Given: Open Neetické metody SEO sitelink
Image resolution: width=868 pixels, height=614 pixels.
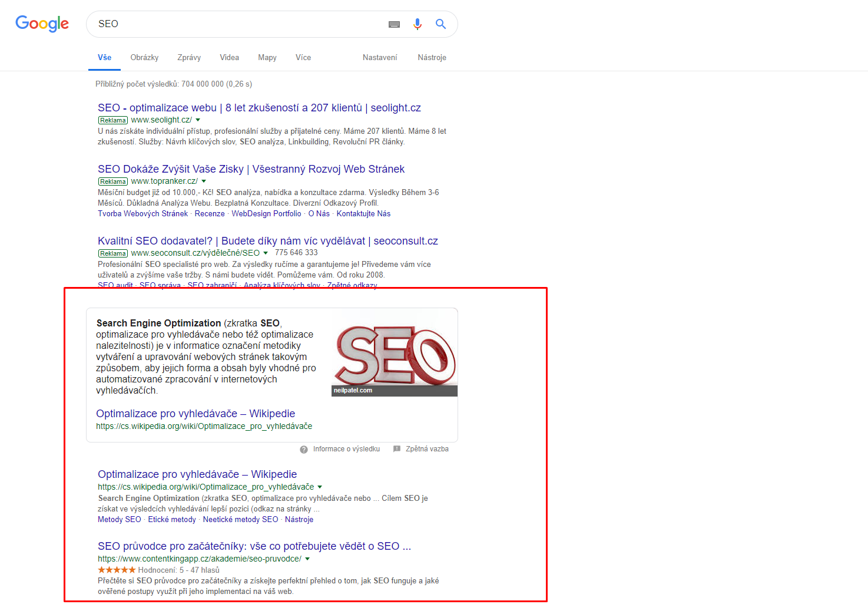Looking at the screenshot, I should point(240,520).
